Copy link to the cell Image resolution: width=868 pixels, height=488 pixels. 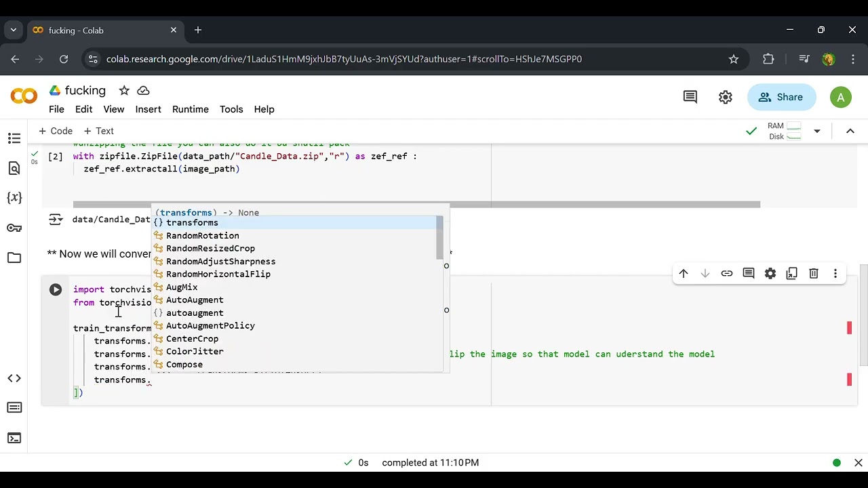pos(727,273)
